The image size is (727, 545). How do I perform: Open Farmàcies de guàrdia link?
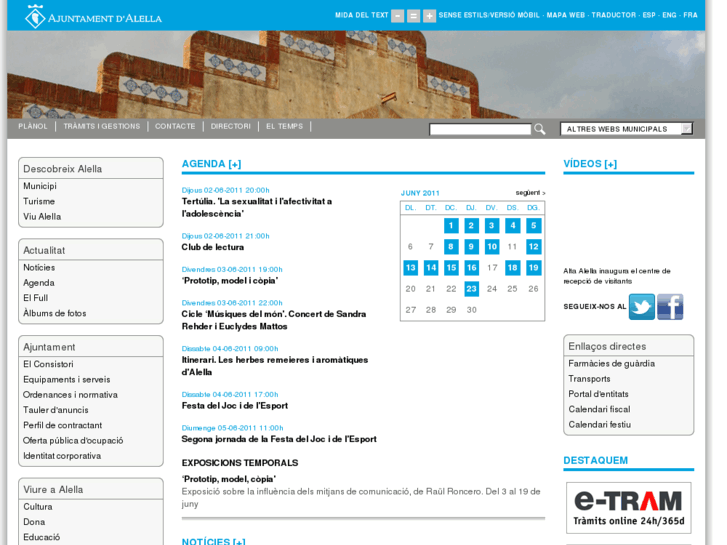(x=612, y=364)
